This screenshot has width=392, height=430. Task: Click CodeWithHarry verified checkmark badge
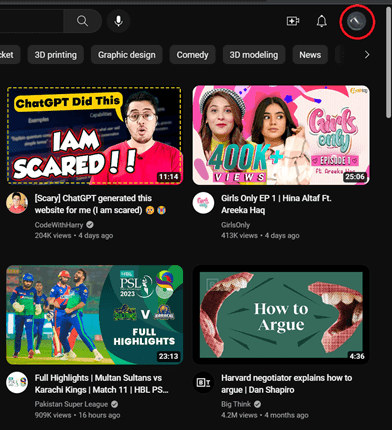[90, 225]
